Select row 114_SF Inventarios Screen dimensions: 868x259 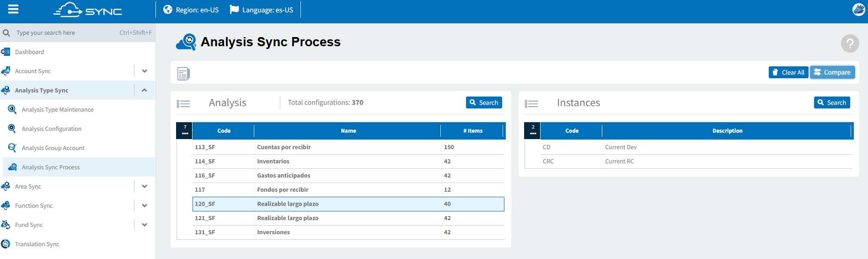tap(348, 161)
